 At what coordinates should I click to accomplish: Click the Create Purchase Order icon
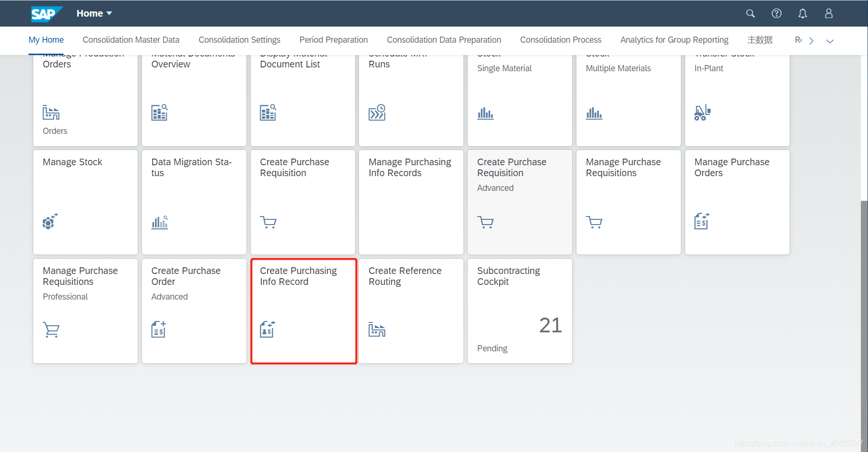point(159,329)
